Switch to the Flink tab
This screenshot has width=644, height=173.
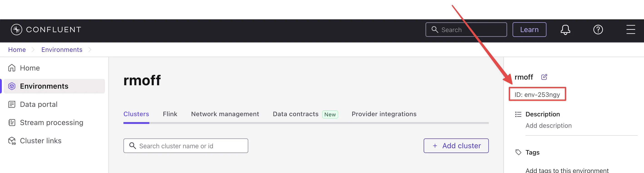pyautogui.click(x=170, y=114)
